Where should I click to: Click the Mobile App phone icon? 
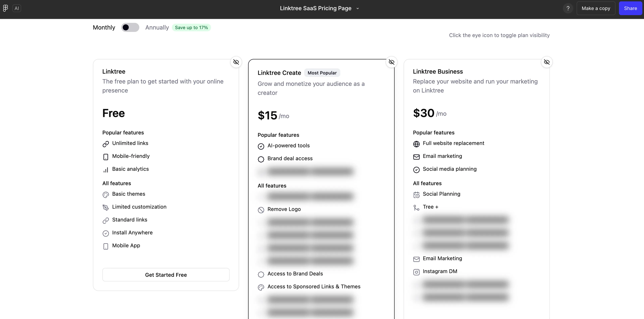click(x=106, y=246)
